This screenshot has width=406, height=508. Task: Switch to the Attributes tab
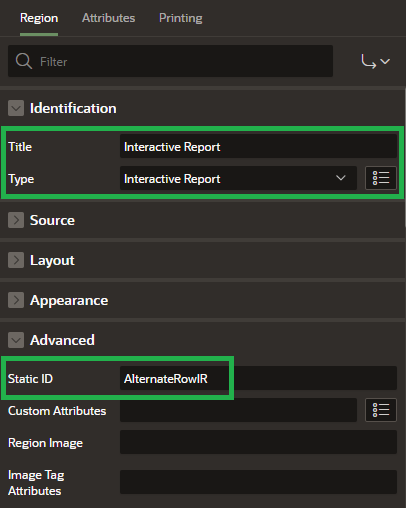click(108, 18)
